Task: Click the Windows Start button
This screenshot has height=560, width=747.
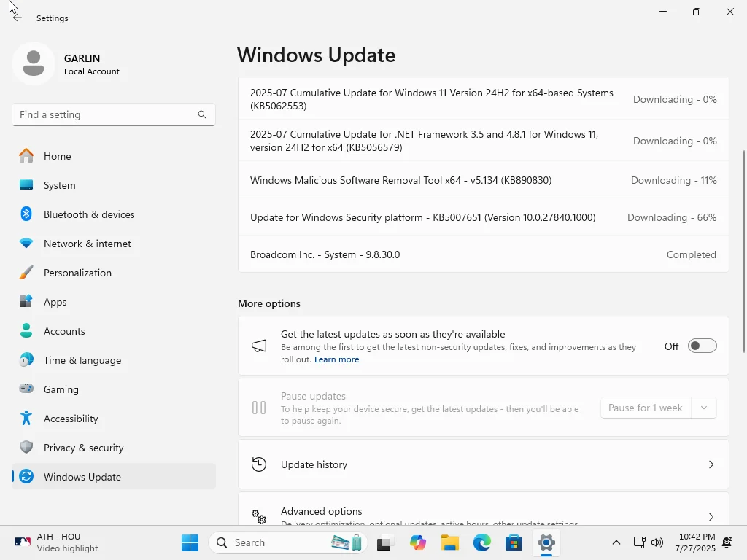Action: click(190, 542)
